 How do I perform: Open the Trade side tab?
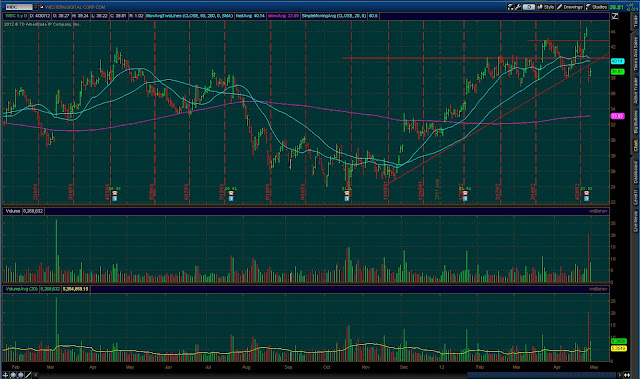636,20
